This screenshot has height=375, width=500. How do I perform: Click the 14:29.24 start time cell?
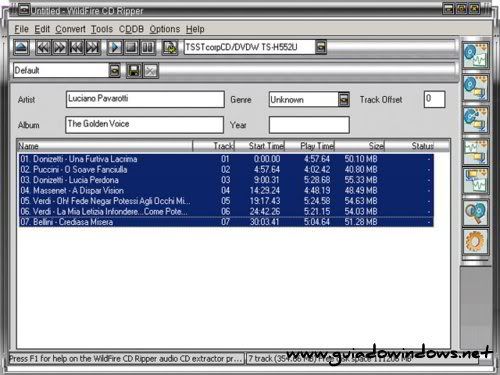pos(265,190)
